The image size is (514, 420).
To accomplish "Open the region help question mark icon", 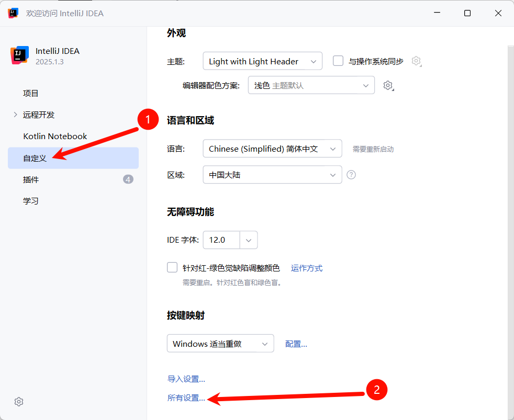I will 351,175.
